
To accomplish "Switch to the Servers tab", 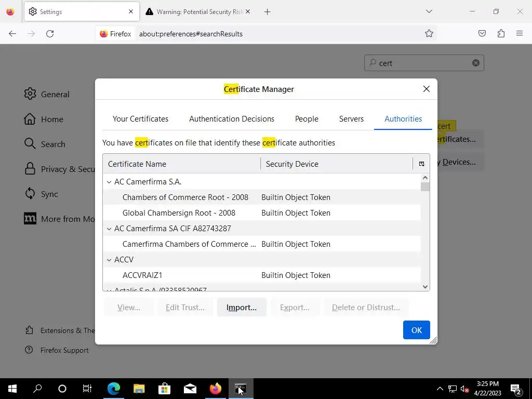I will coord(351,119).
